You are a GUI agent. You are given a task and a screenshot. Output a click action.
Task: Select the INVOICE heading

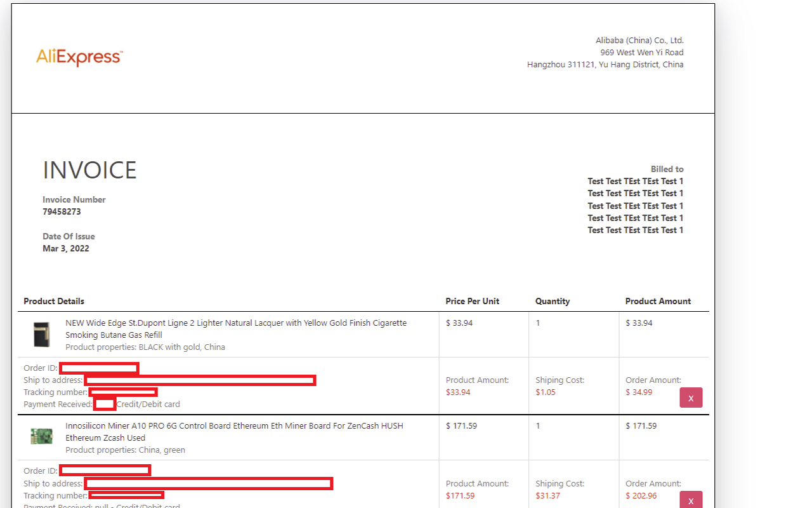coord(89,170)
